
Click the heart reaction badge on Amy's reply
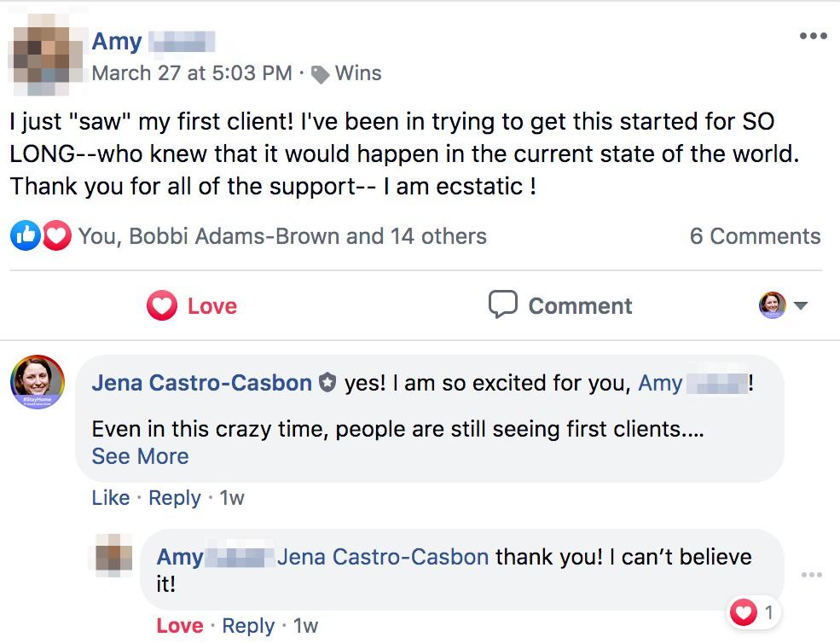pos(744,611)
